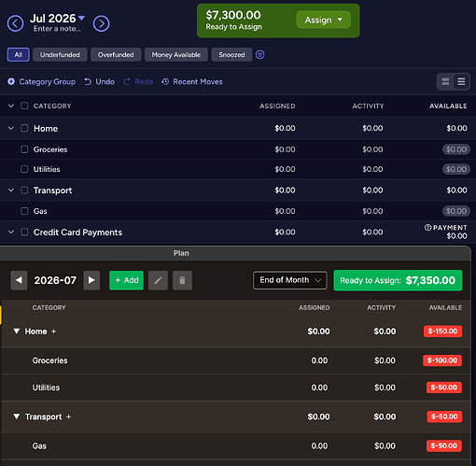476x466 pixels.
Task: Click the red $-100.00 Groceries available badge
Action: click(442, 360)
